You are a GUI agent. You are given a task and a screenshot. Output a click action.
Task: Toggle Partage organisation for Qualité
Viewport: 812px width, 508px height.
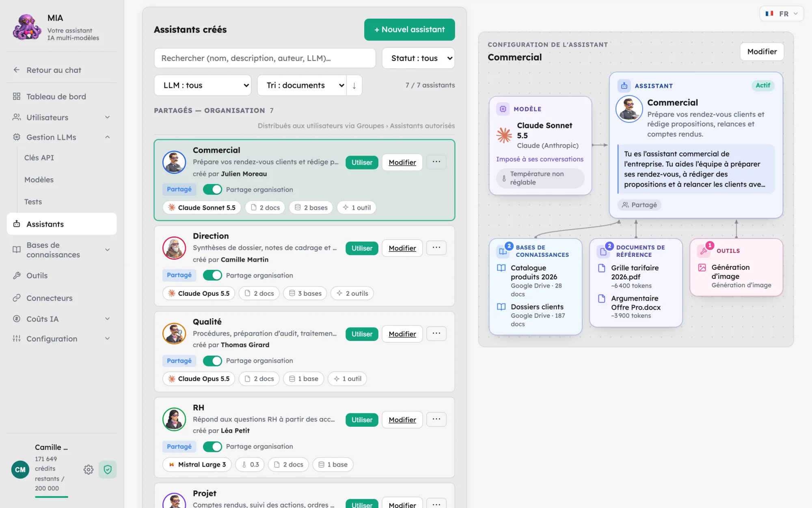tap(212, 360)
